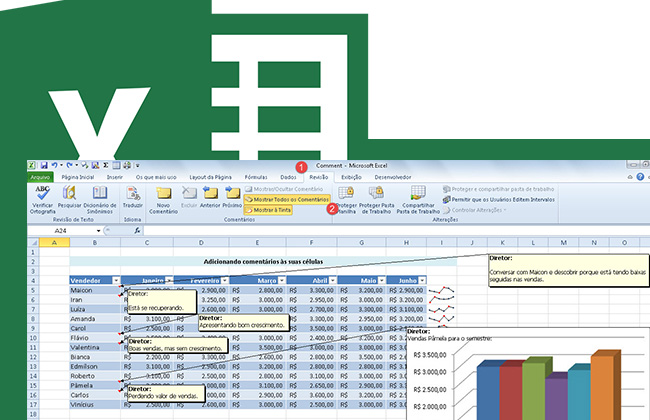Click Proteger Pasta de Trabalho icon
This screenshot has width=650, height=420.
click(x=376, y=193)
